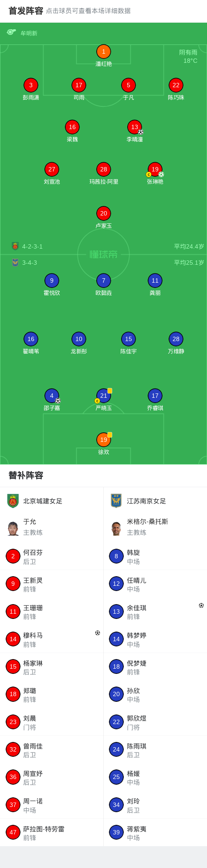Click the 3-4-3 formation label

(x=30, y=263)
